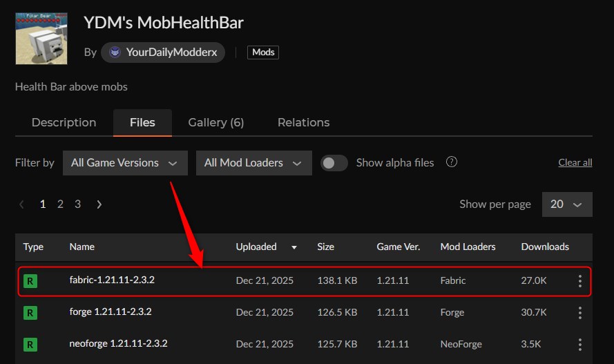This screenshot has width=614, height=364.
Task: Click release type icon for forge file
Action: (x=30, y=313)
